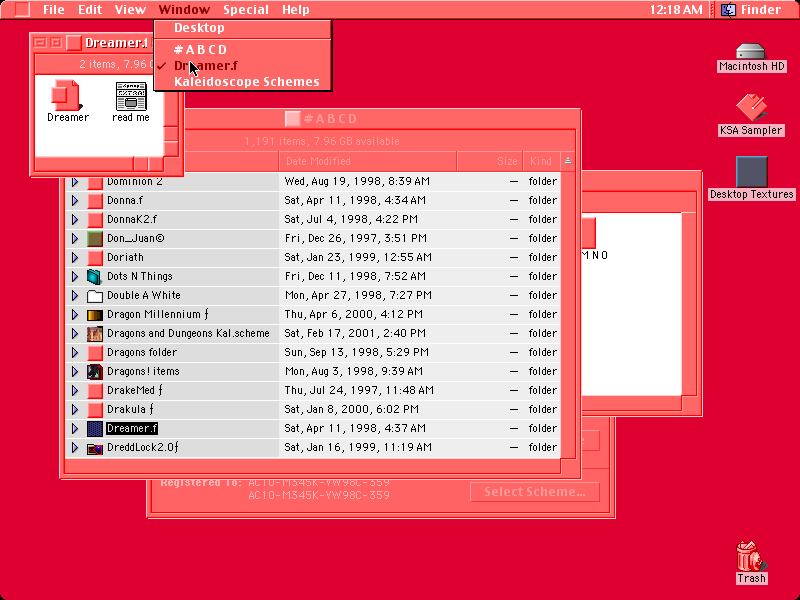800x600 pixels.
Task: Click the Dreamer.f folder icon in the list
Action: click(95, 429)
